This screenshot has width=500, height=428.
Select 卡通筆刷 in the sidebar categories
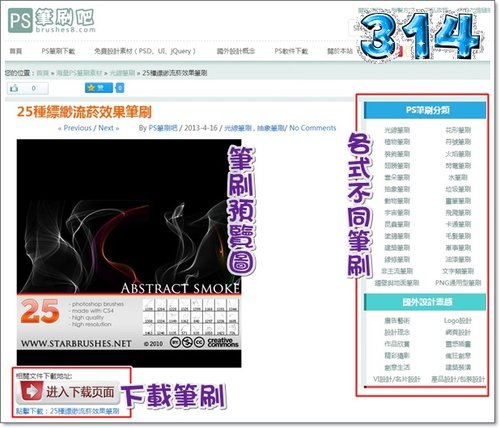click(x=458, y=224)
